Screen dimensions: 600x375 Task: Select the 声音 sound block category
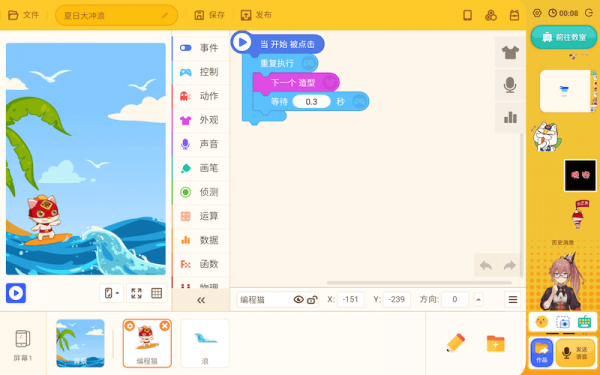point(201,144)
